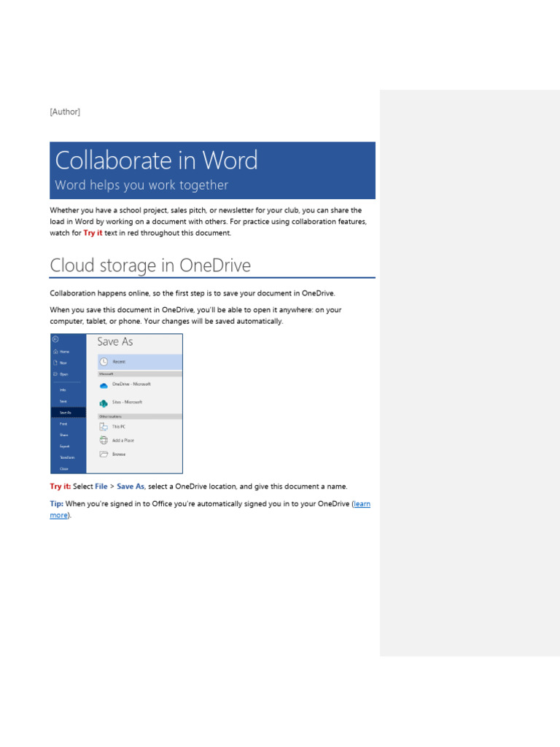
Task: Click the Author placeholder field
Action: tap(65, 112)
